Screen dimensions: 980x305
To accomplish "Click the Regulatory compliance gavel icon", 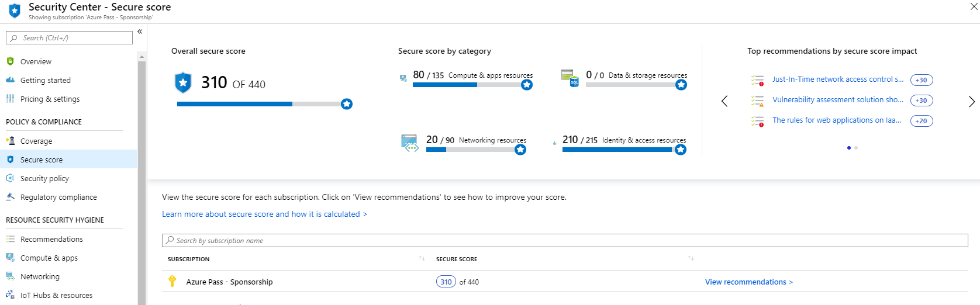I will [10, 197].
